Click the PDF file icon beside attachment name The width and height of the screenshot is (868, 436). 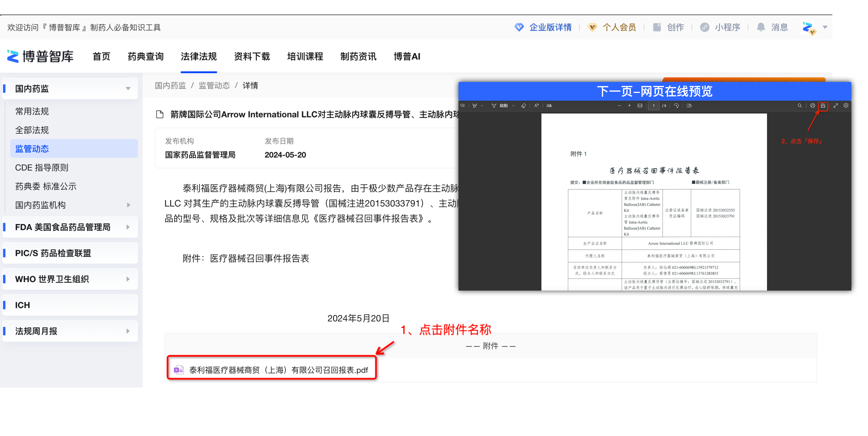point(179,370)
